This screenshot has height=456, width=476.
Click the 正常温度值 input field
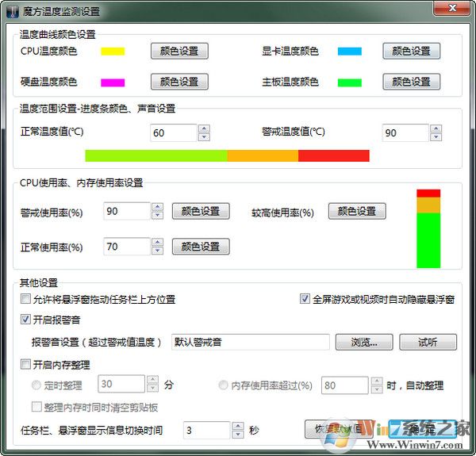click(x=174, y=133)
